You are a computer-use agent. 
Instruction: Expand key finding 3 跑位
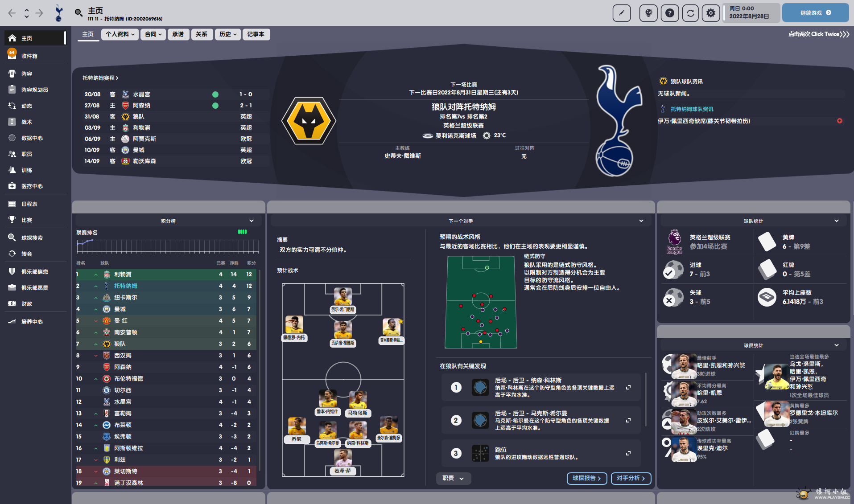628,453
